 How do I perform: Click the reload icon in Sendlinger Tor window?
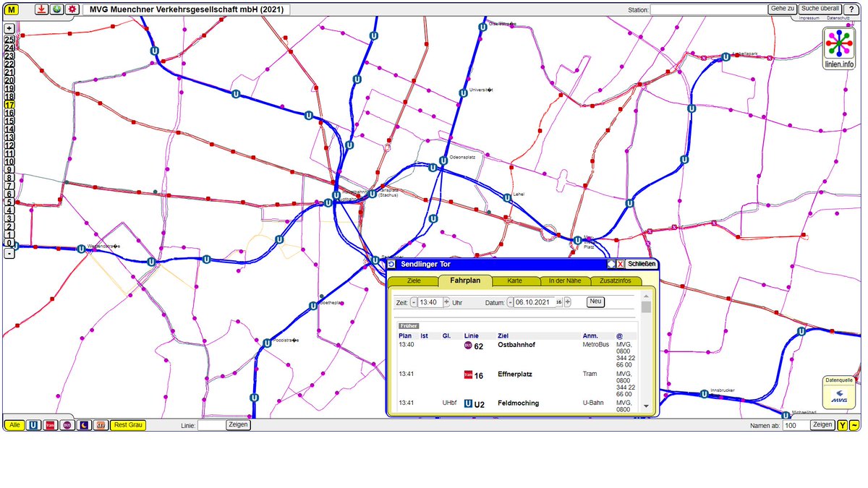coord(393,265)
